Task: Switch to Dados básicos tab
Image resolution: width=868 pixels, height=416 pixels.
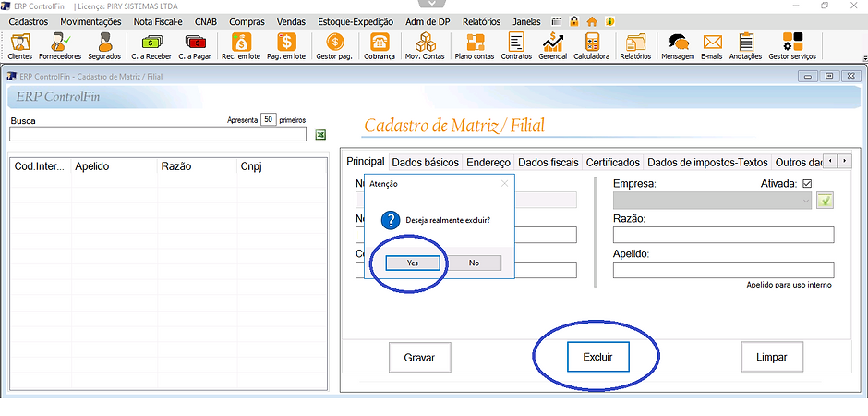Action: 425,163
